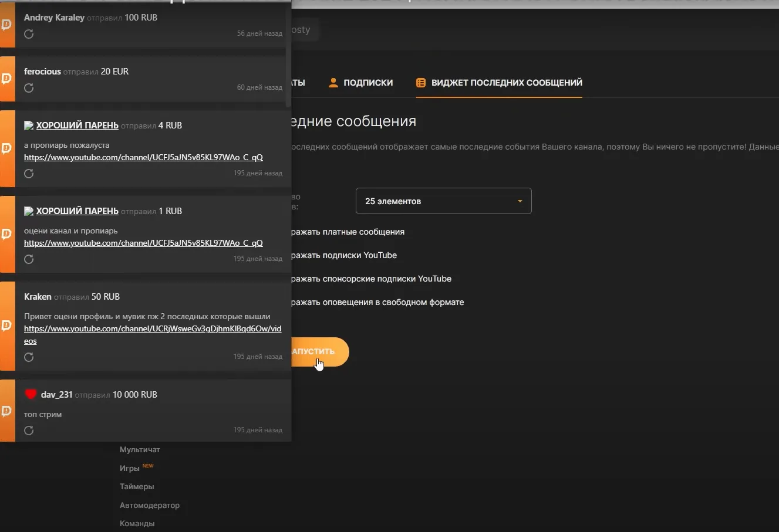Click the dropdown arrow of the element count selector
The image size is (779, 532).
(x=519, y=201)
